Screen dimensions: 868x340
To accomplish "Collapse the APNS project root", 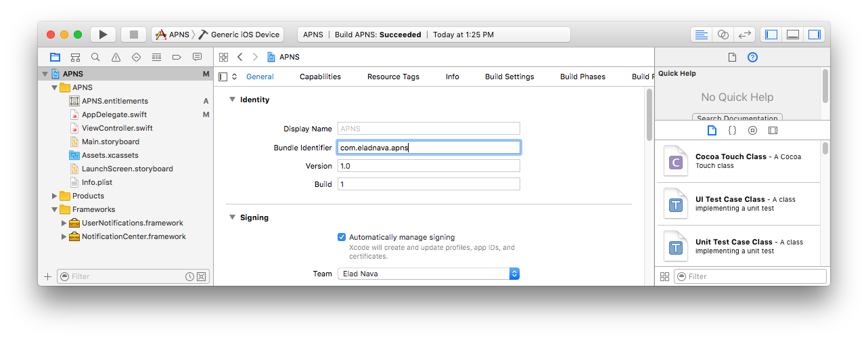I will tap(45, 74).
